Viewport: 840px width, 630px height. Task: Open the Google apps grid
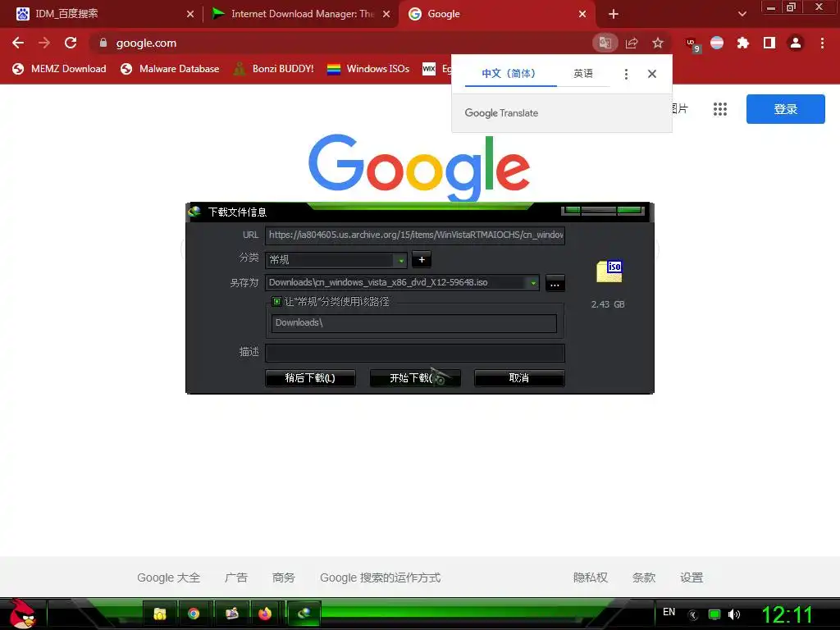click(x=720, y=109)
